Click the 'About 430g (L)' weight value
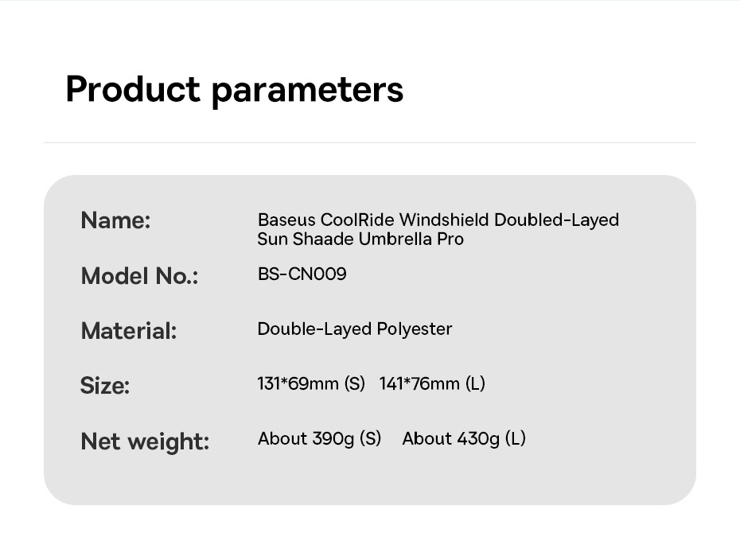 (464, 439)
